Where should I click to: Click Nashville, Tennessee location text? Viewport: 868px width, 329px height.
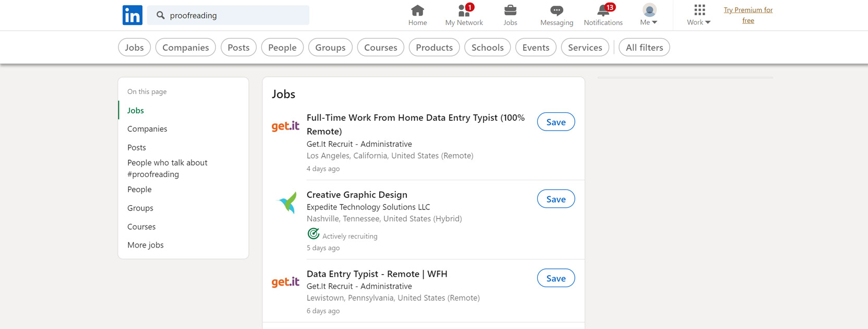pos(384,219)
